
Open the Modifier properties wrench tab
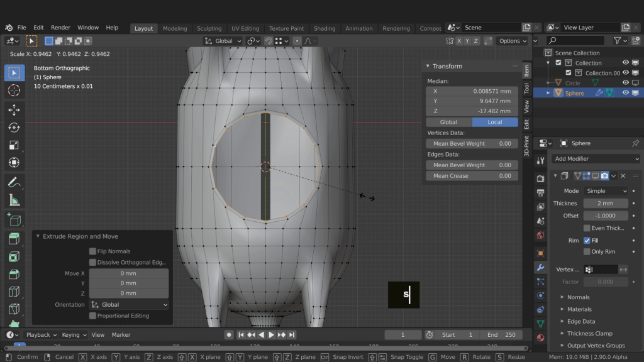click(x=540, y=267)
